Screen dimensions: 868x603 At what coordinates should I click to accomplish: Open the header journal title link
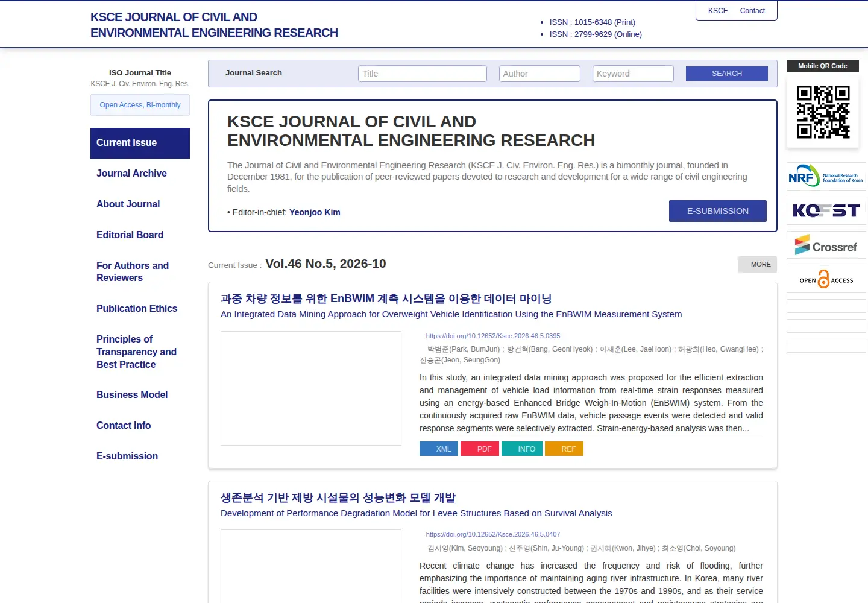[x=214, y=25]
